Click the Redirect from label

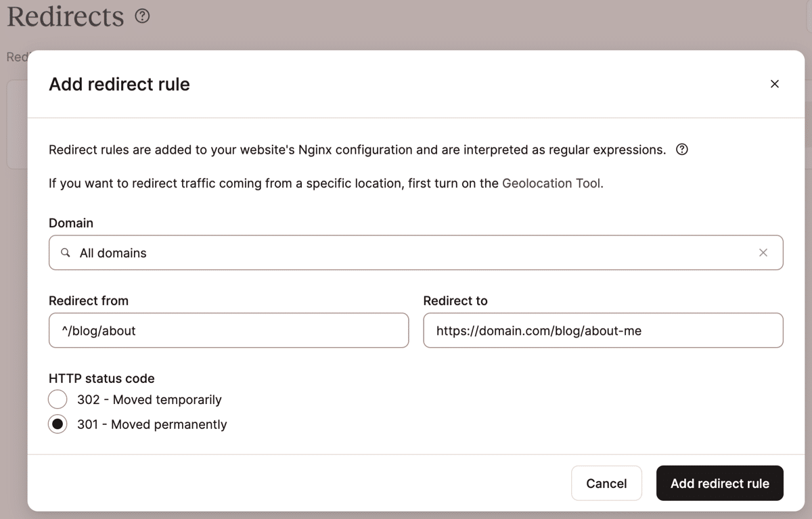click(89, 300)
